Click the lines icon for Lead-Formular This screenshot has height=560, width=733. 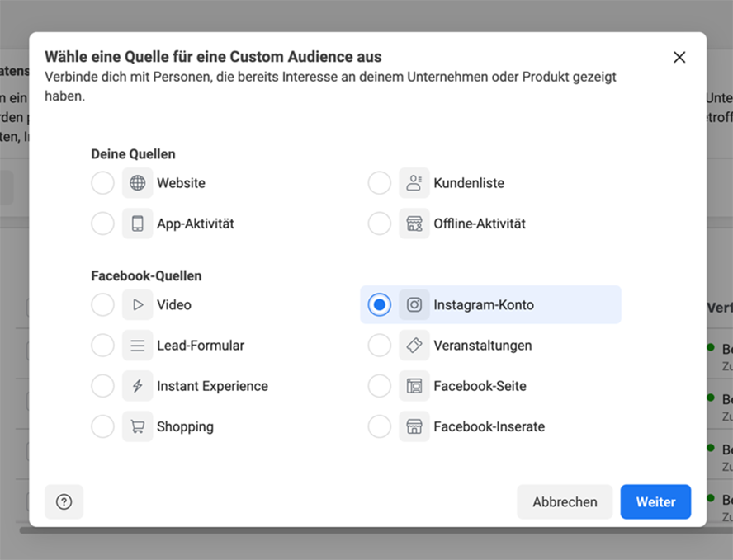tap(137, 346)
